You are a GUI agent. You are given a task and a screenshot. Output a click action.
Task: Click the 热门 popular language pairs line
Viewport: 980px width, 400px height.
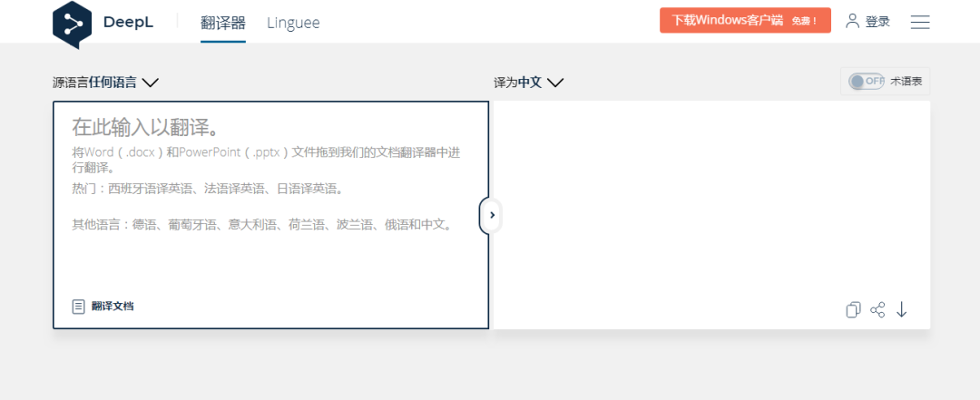tap(208, 189)
